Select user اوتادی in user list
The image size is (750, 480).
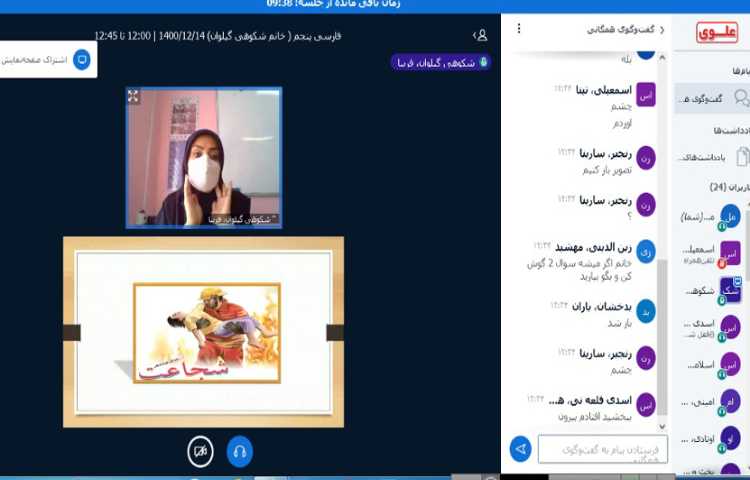coord(712,438)
